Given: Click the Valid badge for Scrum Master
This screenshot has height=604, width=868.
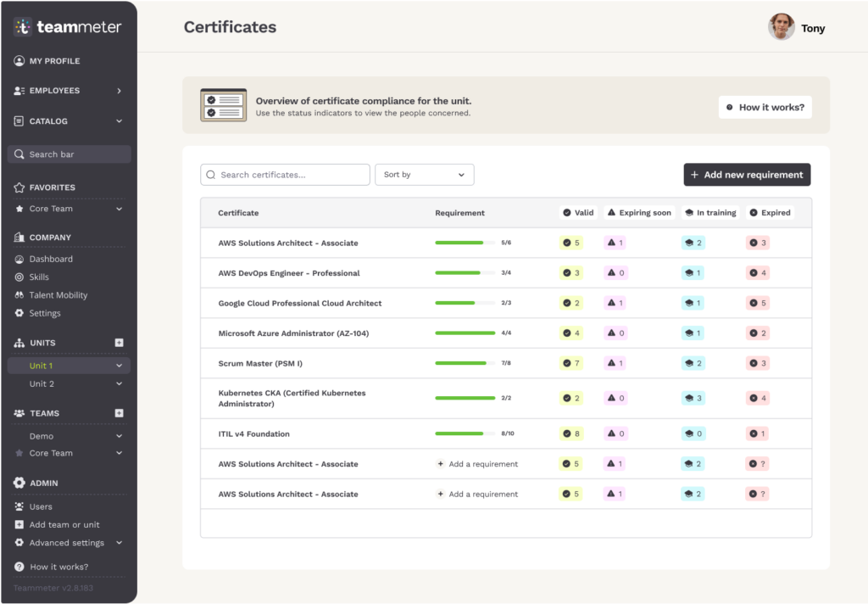Looking at the screenshot, I should pyautogui.click(x=570, y=363).
